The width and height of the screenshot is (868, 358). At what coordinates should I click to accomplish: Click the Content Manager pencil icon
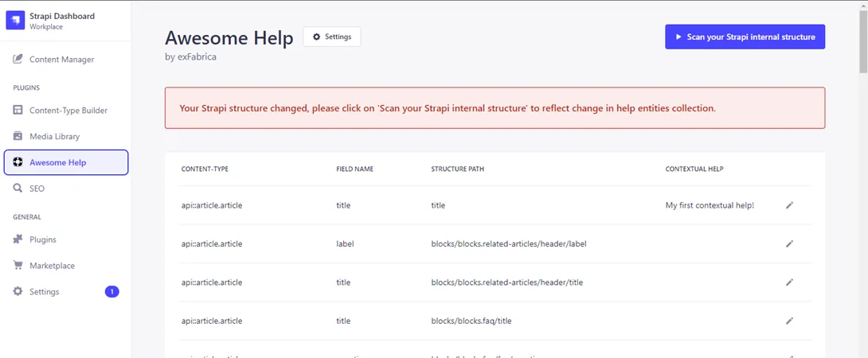pos(18,59)
